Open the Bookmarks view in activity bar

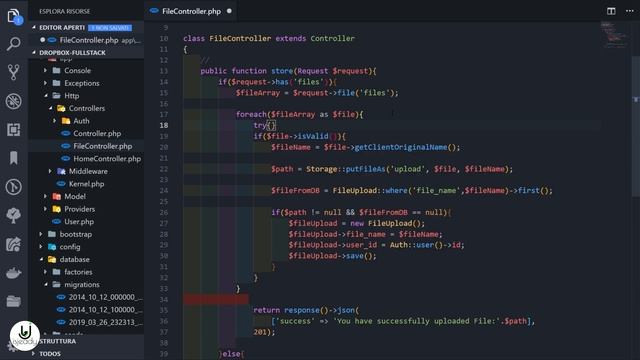(x=13, y=158)
